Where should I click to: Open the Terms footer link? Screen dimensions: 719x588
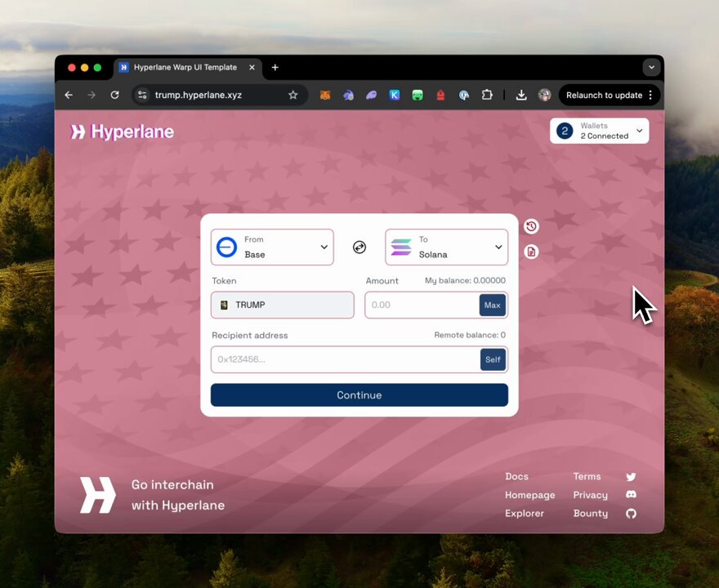(x=587, y=477)
